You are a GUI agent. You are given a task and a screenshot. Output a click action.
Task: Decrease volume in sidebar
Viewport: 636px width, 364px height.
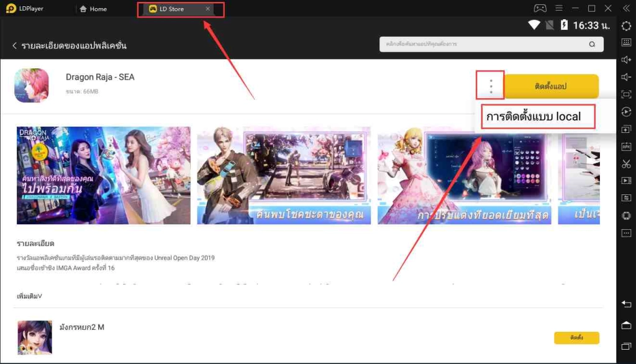626,77
